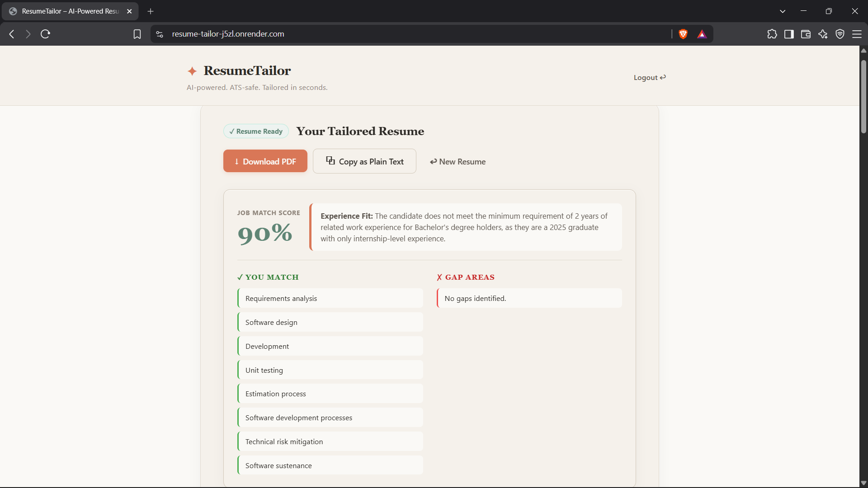This screenshot has height=488, width=868.
Task: Go back to the previous page
Action: (12, 34)
